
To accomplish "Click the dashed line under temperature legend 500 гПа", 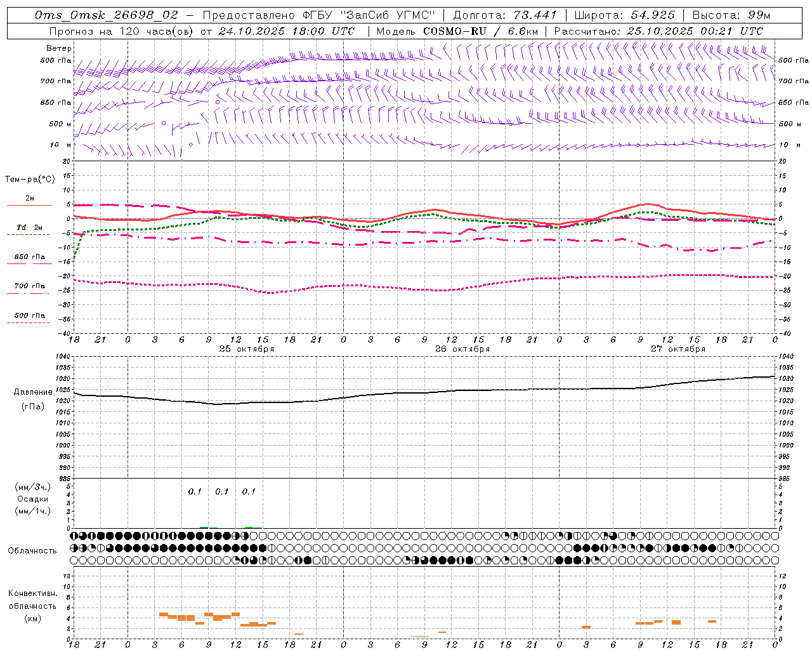I will (x=28, y=322).
